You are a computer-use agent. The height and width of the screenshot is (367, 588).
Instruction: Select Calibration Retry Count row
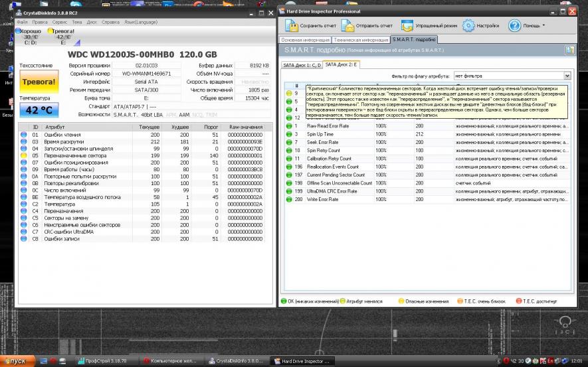(427, 159)
